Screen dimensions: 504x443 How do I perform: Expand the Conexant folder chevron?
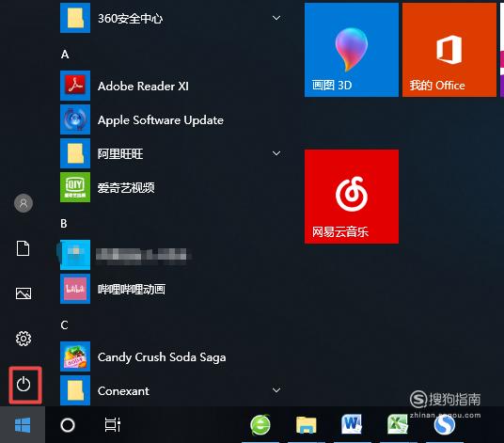(276, 390)
